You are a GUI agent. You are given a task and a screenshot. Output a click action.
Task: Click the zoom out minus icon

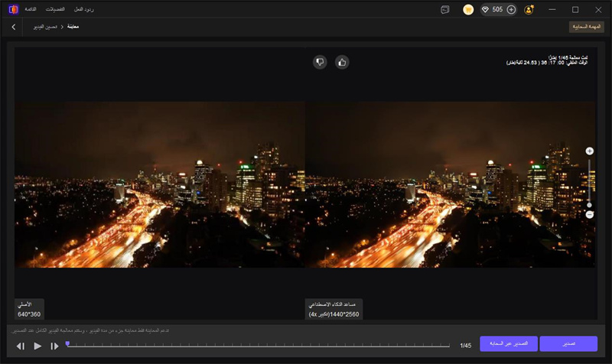[589, 215]
